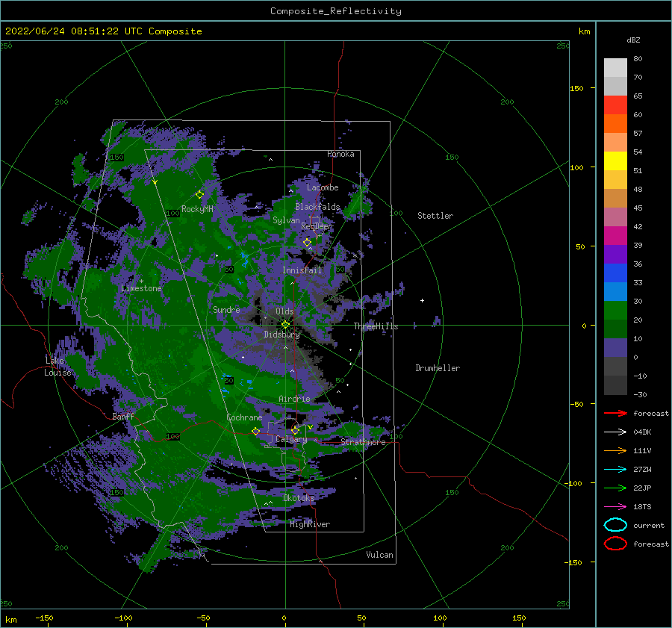Click the Blackfalds city label
Screen dimensions: 672x628
click(x=317, y=207)
